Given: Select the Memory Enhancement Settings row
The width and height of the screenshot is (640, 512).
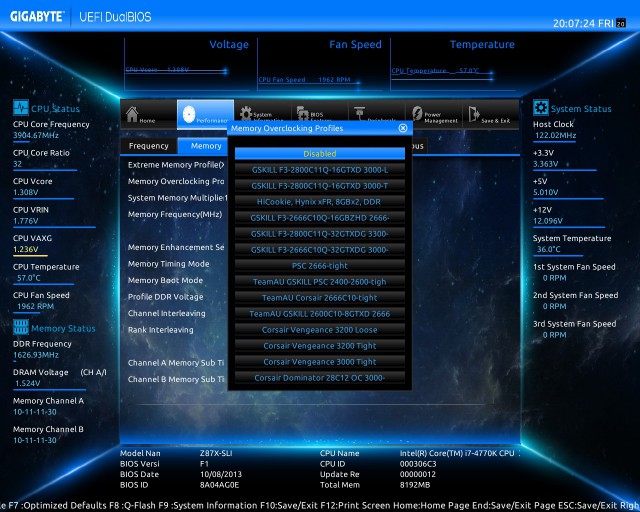Looking at the screenshot, I should click(176, 247).
